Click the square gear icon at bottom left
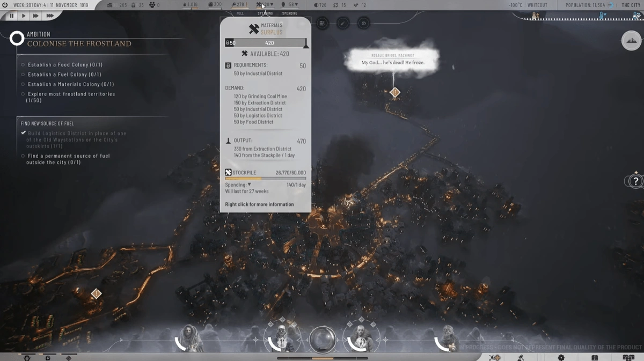 [x=48, y=358]
